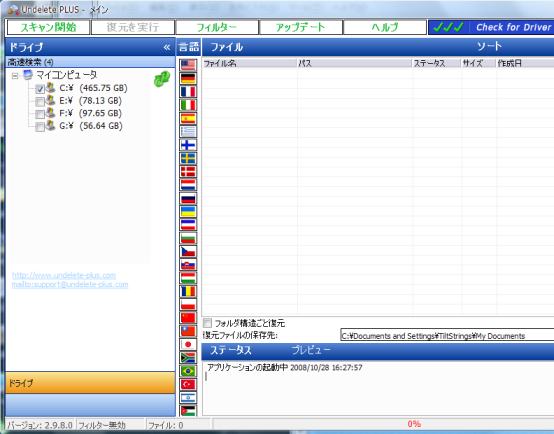Choose the Slovak flag language icon

pyautogui.click(x=188, y=265)
